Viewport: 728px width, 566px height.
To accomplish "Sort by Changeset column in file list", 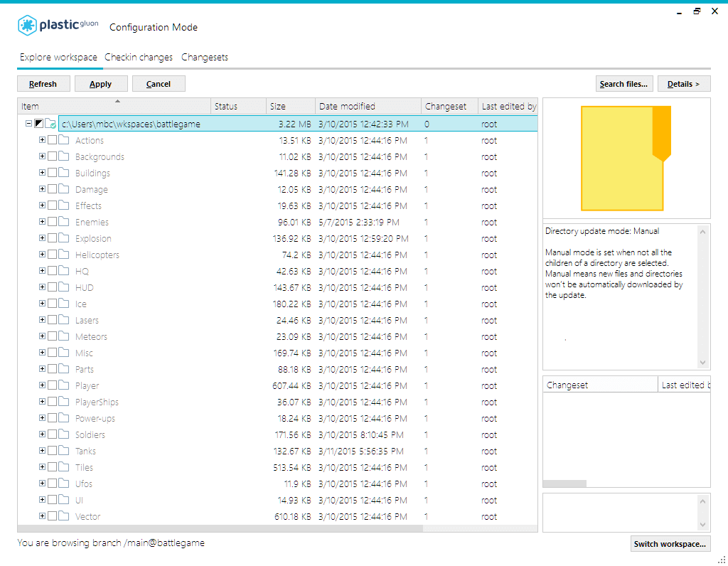I will coord(449,107).
